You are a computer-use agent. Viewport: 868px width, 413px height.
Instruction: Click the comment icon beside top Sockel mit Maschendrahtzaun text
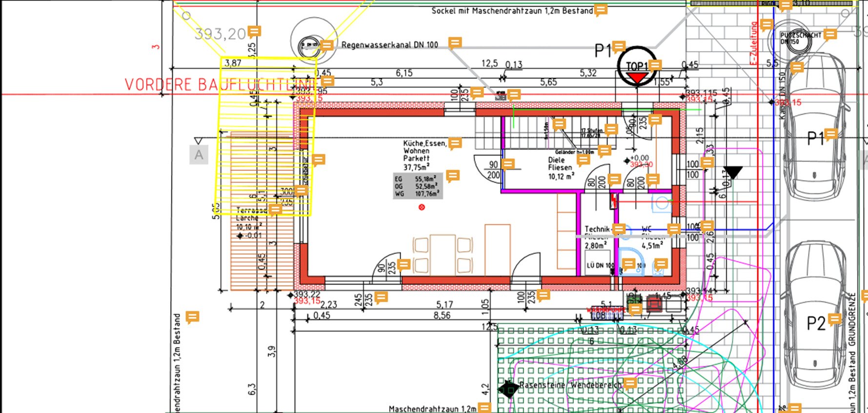601,10
